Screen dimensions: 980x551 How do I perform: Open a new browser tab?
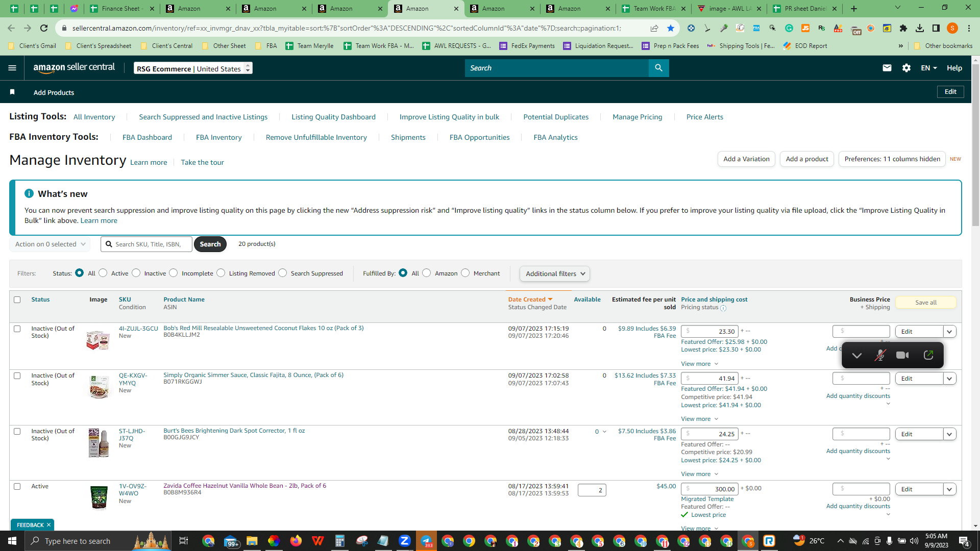coord(854,9)
